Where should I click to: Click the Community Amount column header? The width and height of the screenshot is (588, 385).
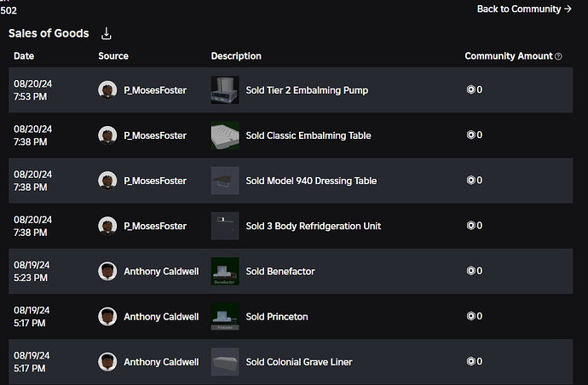coord(508,56)
